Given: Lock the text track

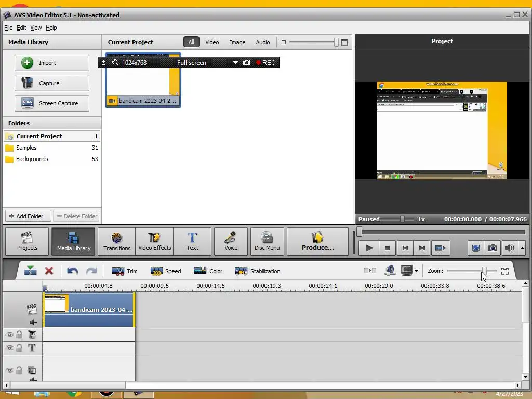Looking at the screenshot, I should (19, 348).
